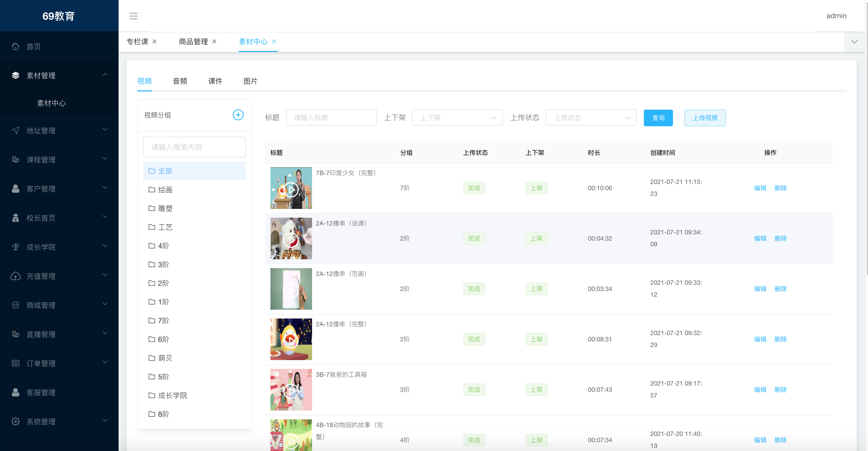The width and height of the screenshot is (868, 451).
Task: Select the 工艺 group folder
Action: pyautogui.click(x=195, y=227)
